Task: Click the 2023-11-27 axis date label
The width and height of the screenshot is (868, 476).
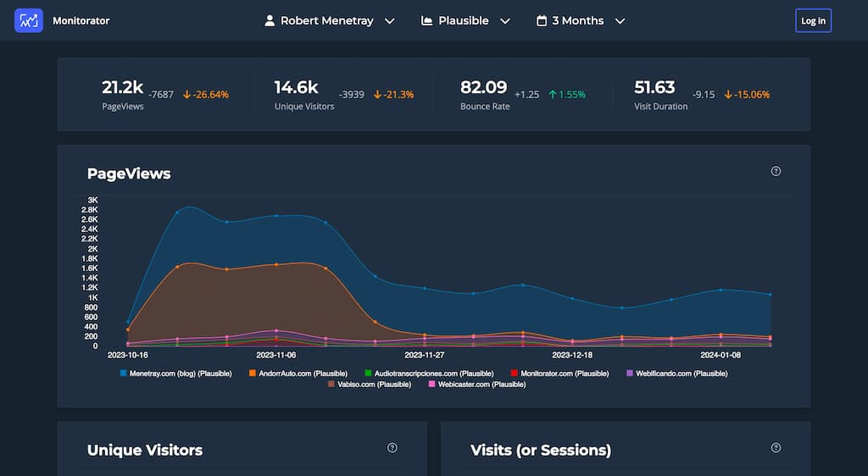Action: click(x=425, y=355)
